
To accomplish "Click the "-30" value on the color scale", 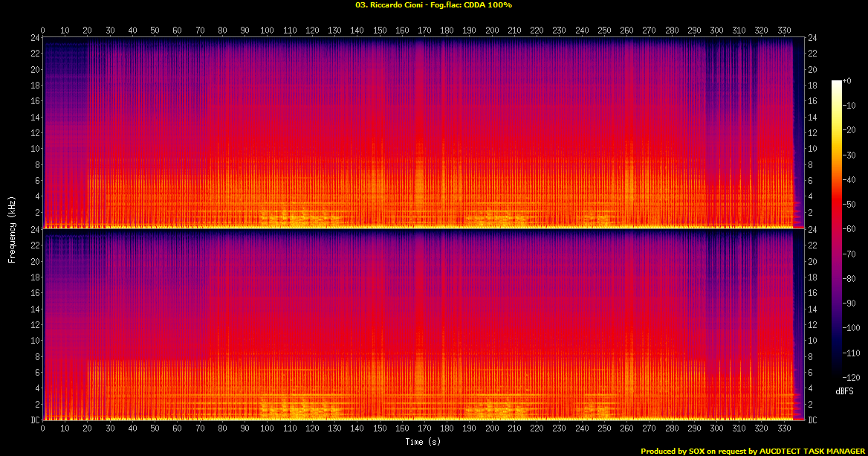I will (849, 155).
